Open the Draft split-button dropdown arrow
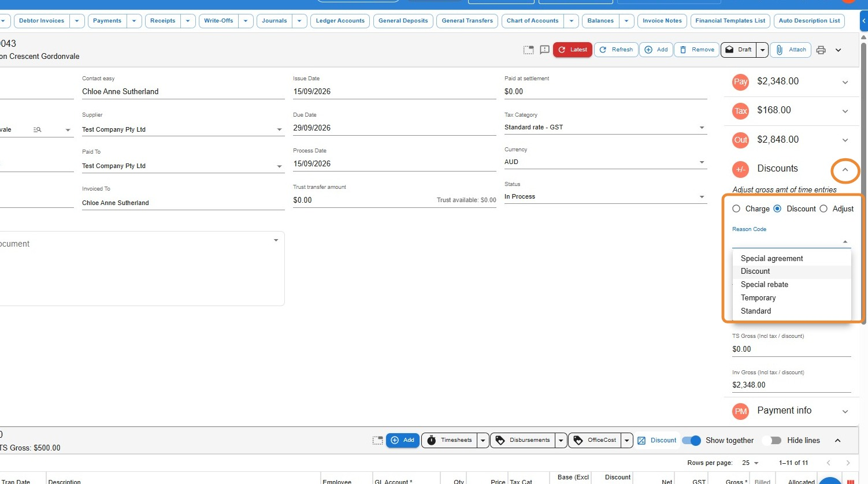 point(763,50)
